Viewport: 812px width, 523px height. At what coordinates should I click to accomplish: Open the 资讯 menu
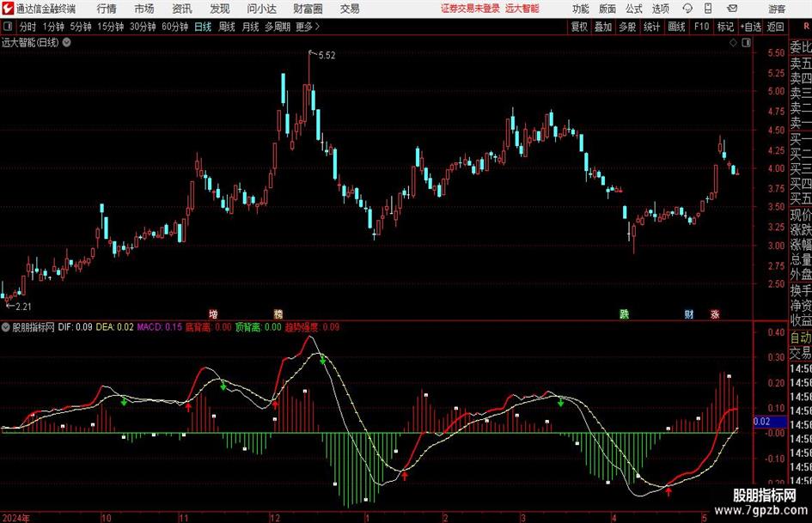tap(182, 9)
